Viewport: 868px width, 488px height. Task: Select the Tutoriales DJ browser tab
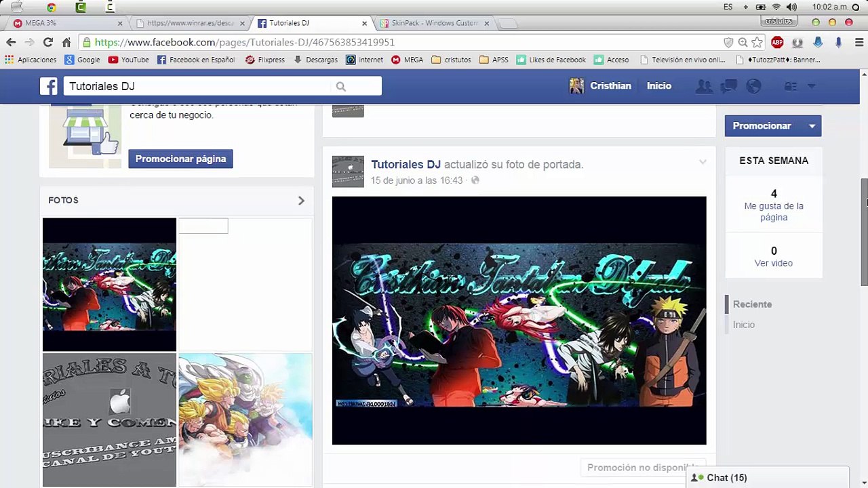point(312,23)
